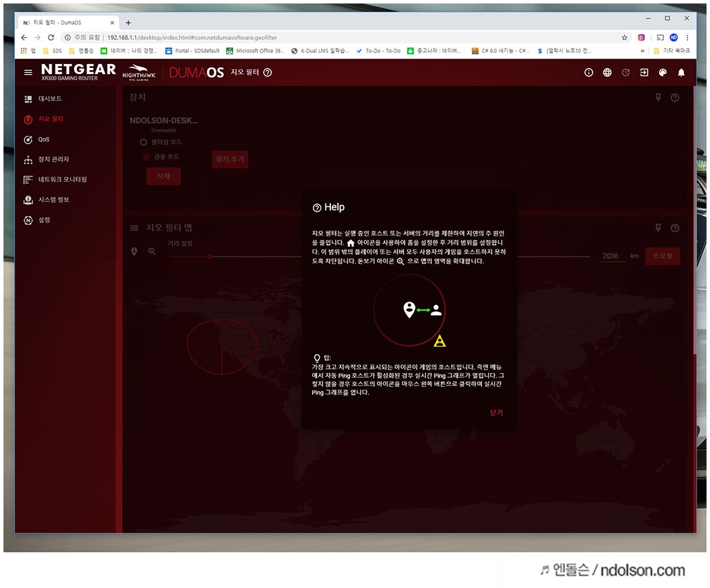Select the home location pin icon on map toolbar
This screenshot has width=710, height=588.
click(x=134, y=251)
